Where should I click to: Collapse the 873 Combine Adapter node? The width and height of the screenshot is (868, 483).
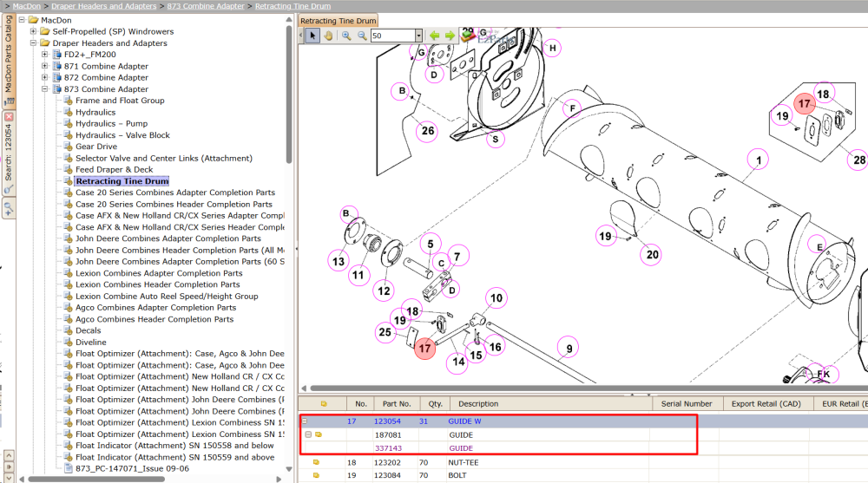point(45,89)
